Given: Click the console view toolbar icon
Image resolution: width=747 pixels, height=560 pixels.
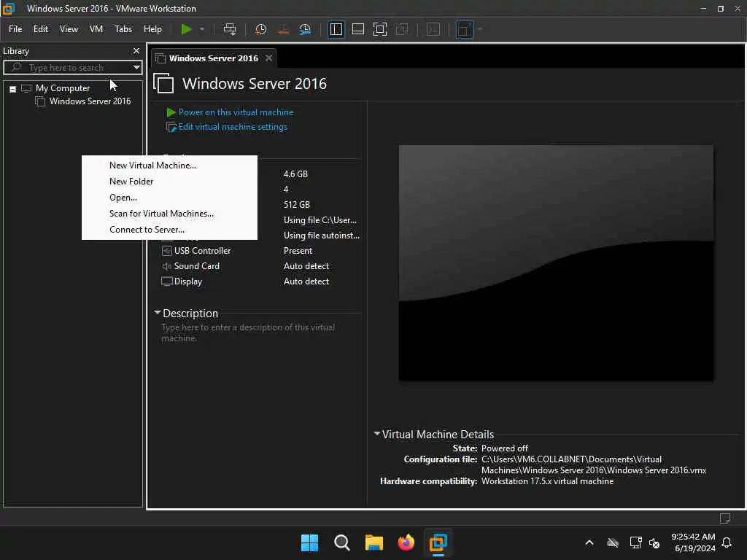Looking at the screenshot, I should pyautogui.click(x=433, y=29).
